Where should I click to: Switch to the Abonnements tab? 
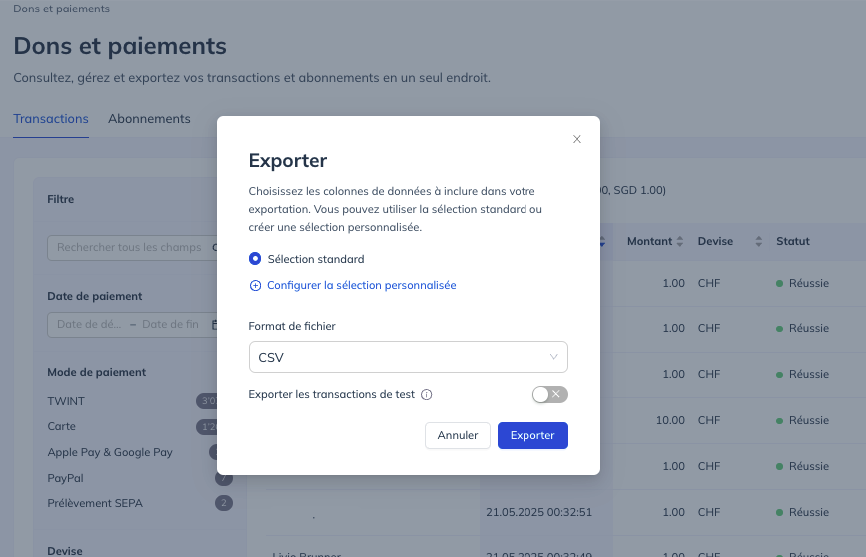click(149, 119)
